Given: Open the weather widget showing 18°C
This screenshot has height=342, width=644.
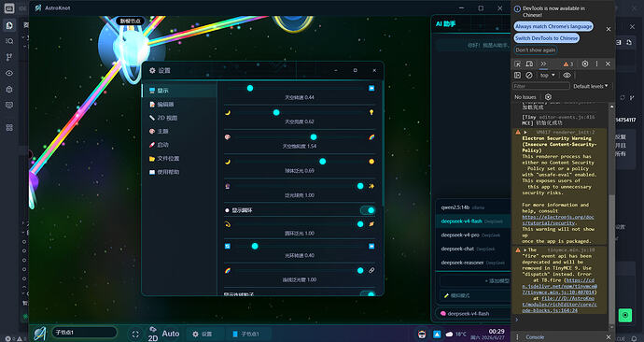Looking at the screenshot, I should [x=455, y=335].
